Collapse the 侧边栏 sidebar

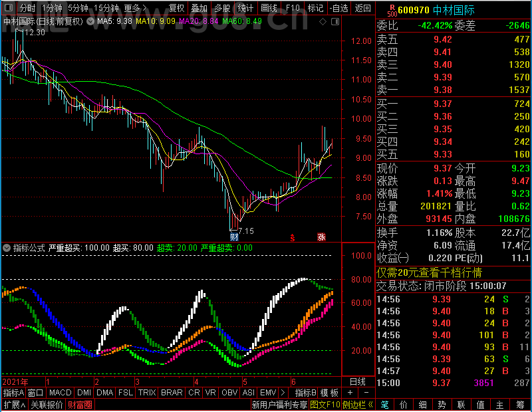point(358,405)
